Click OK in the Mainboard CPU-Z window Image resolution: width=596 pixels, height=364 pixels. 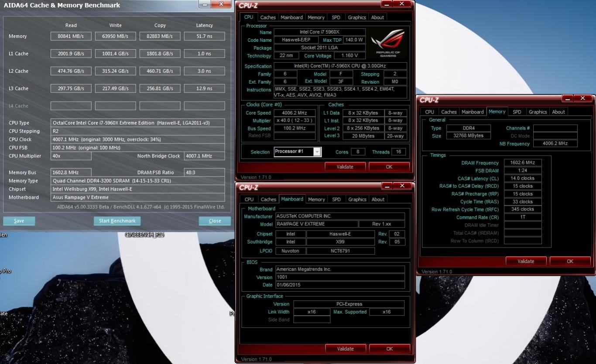coord(389,349)
